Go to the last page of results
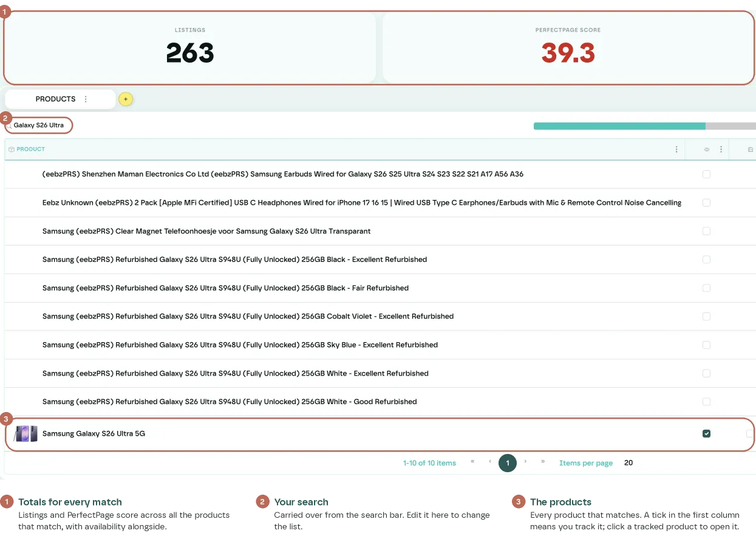Image resolution: width=756 pixels, height=536 pixels. tap(543, 462)
